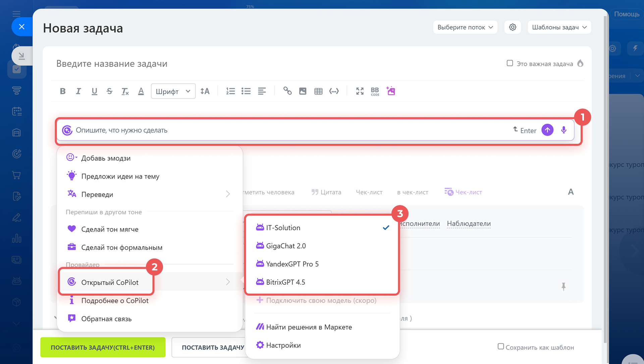The image size is (644, 364).
Task: Switch to BB code mode
Action: pyautogui.click(x=375, y=91)
